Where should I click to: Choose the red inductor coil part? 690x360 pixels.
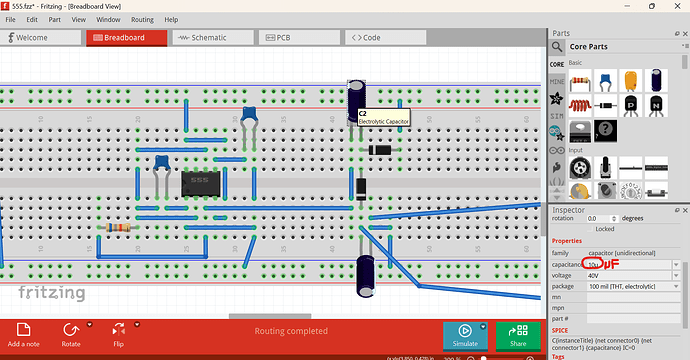click(580, 106)
